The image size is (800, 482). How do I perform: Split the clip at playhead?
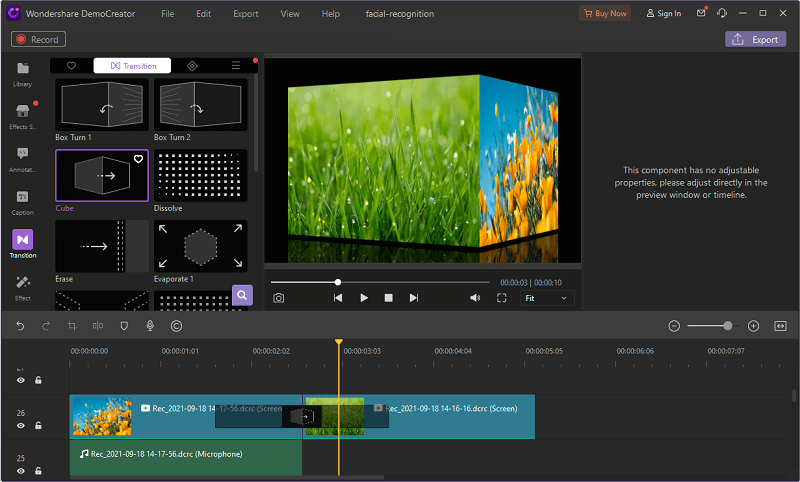pos(98,326)
